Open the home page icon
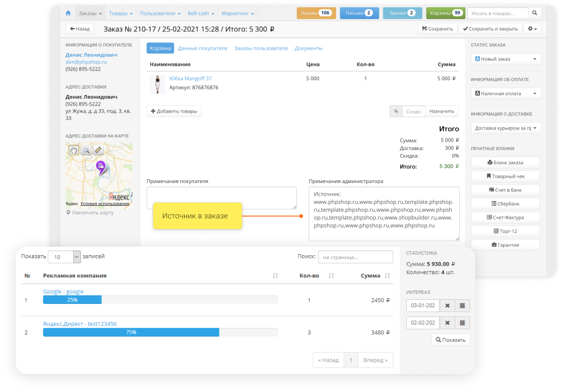 68,13
